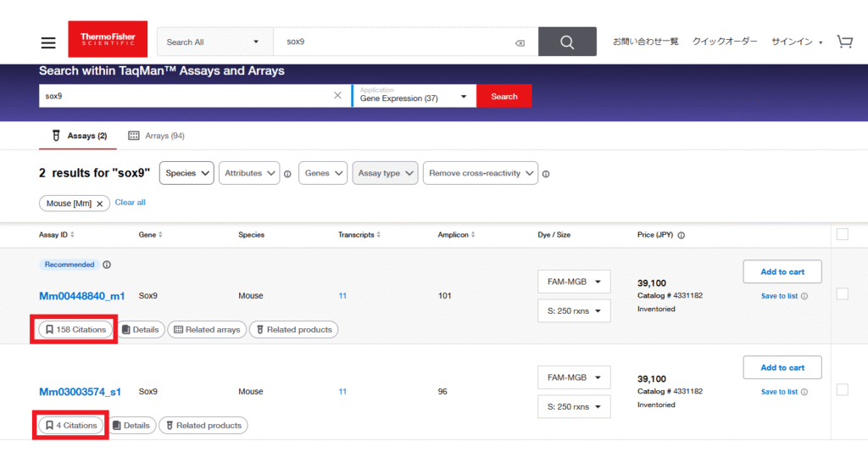The height and width of the screenshot is (458, 868).
Task: Click the Thermo Fisher Scientific logo
Action: [x=102, y=42]
